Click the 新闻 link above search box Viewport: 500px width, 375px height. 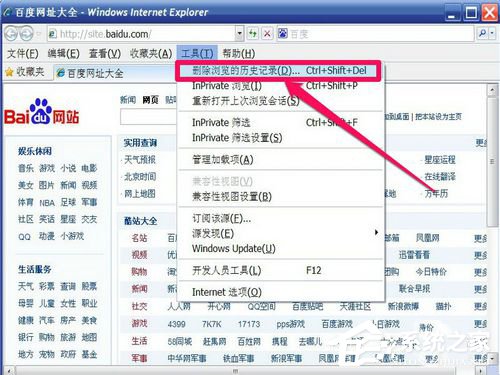tap(128, 100)
